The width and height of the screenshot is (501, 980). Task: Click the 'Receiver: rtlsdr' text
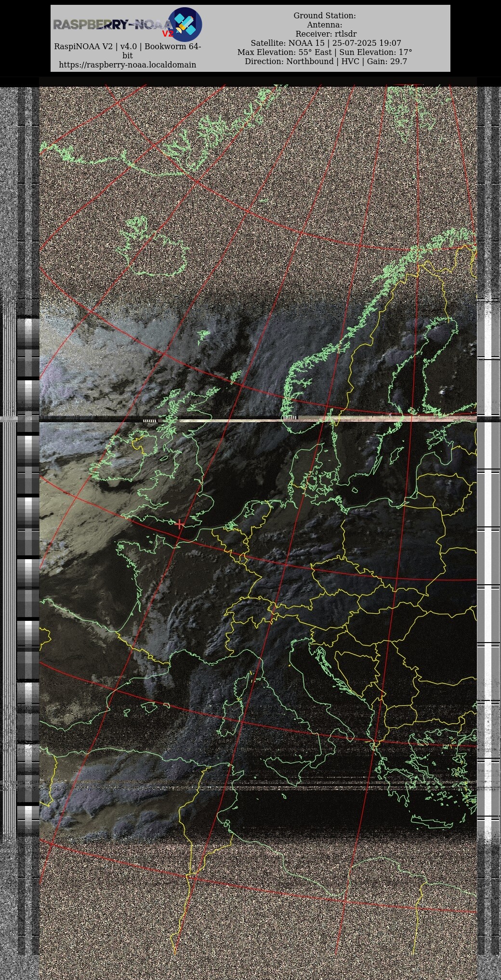326,34
